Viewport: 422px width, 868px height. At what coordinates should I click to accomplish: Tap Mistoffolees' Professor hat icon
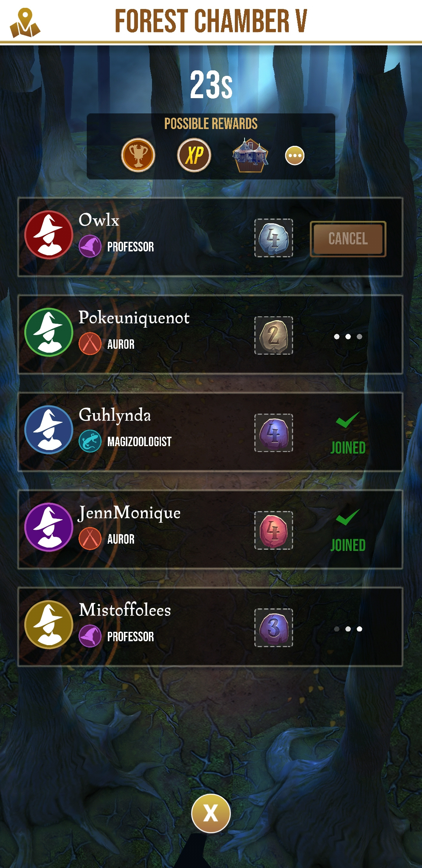[x=90, y=636]
